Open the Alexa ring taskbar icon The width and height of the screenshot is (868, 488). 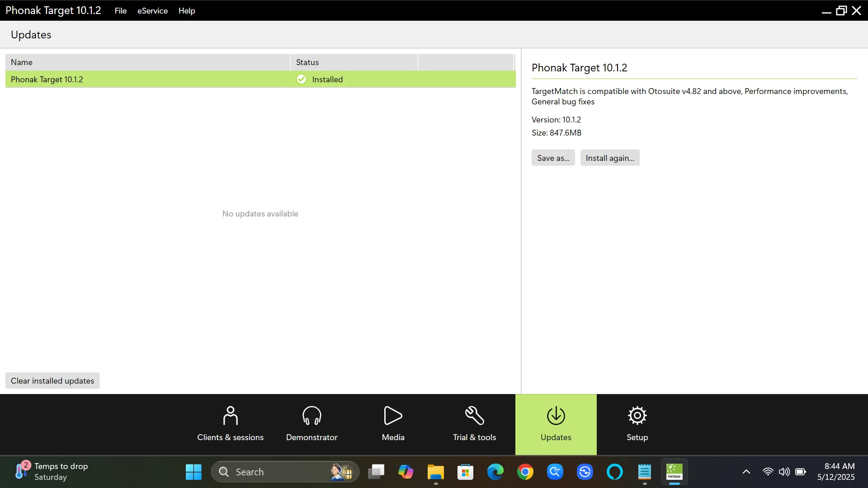614,472
